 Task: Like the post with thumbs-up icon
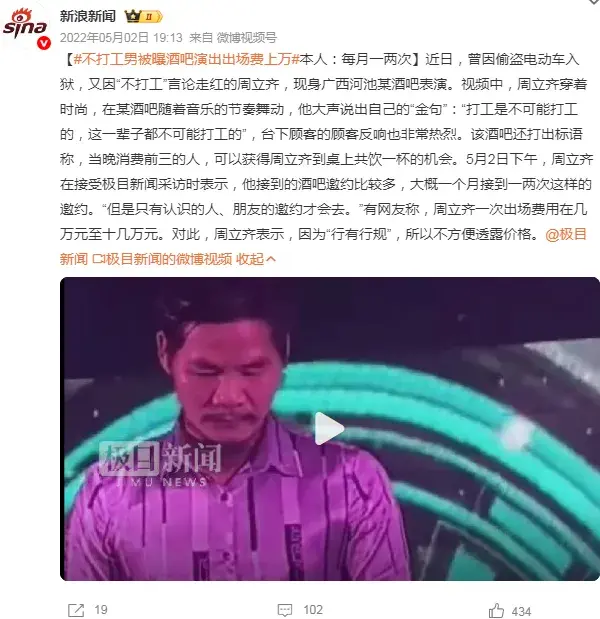(496, 611)
